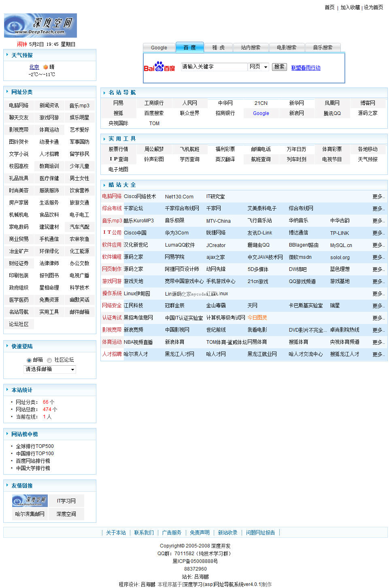Open the 网页 search type dropdown
391x588 pixels.
[x=258, y=66]
